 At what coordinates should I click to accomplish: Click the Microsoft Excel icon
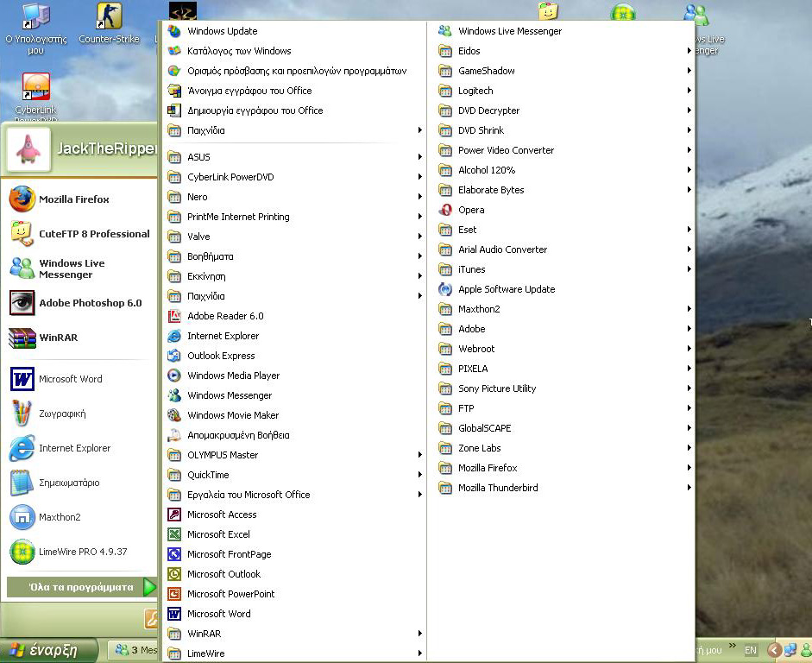[174, 534]
